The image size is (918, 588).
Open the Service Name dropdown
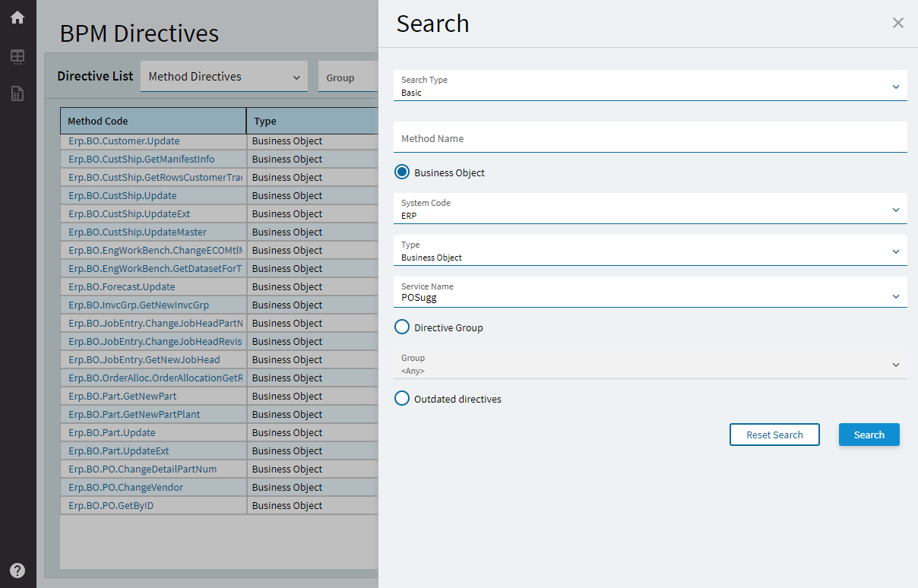[651, 292]
